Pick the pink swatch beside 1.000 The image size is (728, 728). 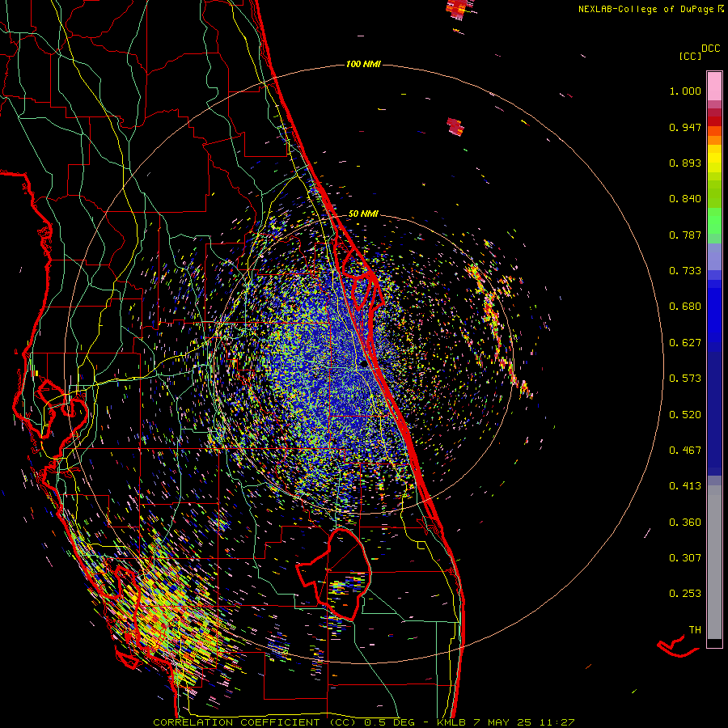click(714, 87)
